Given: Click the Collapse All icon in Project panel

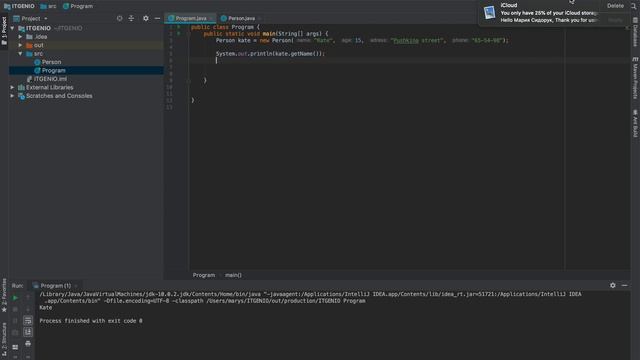Looking at the screenshot, I should (x=131, y=18).
